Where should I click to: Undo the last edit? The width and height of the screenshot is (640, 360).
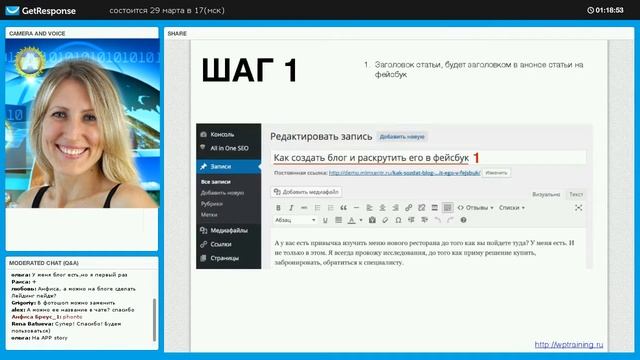438,220
